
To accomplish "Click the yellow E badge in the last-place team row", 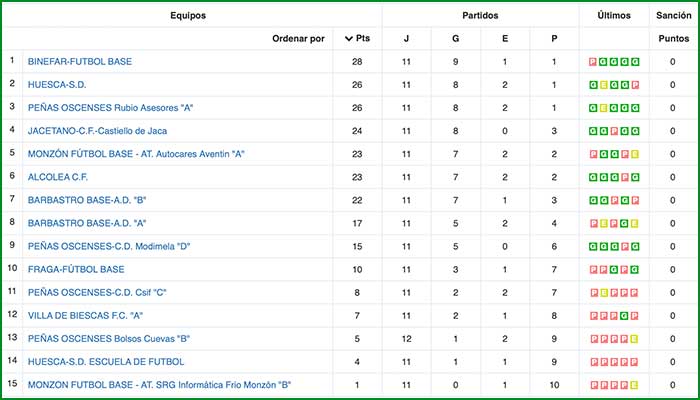I will tap(634, 385).
